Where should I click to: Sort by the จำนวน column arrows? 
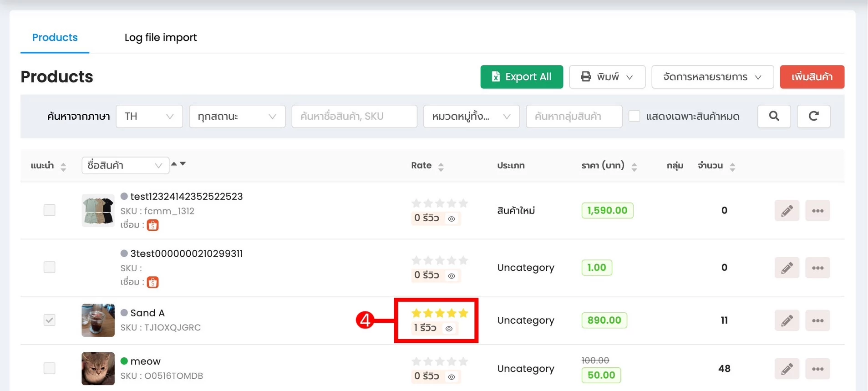click(x=732, y=167)
